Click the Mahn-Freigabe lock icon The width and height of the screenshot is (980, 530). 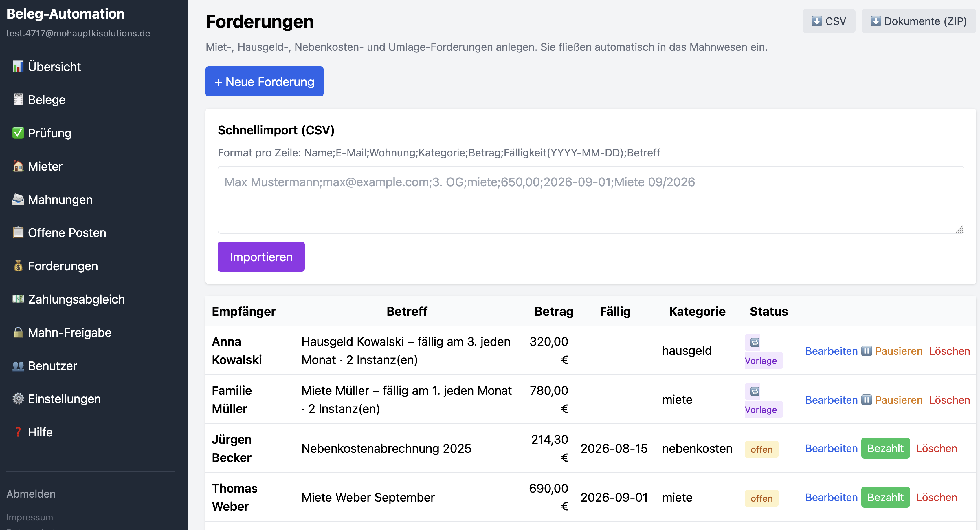(18, 332)
